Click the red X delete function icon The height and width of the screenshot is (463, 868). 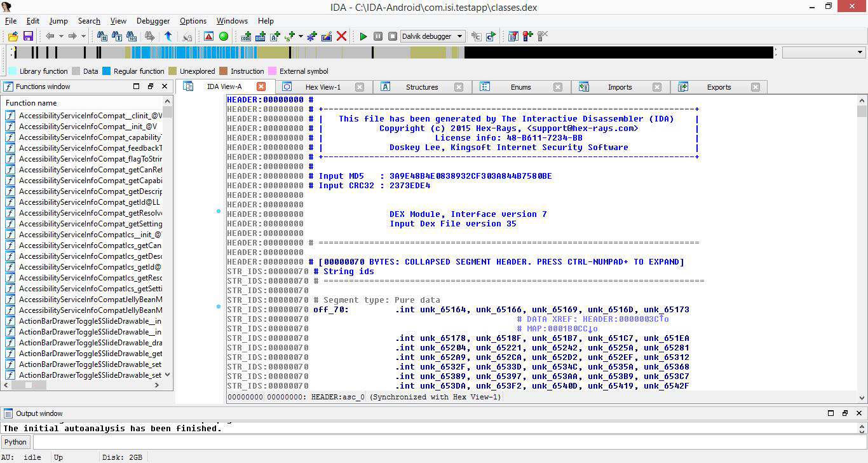[341, 36]
